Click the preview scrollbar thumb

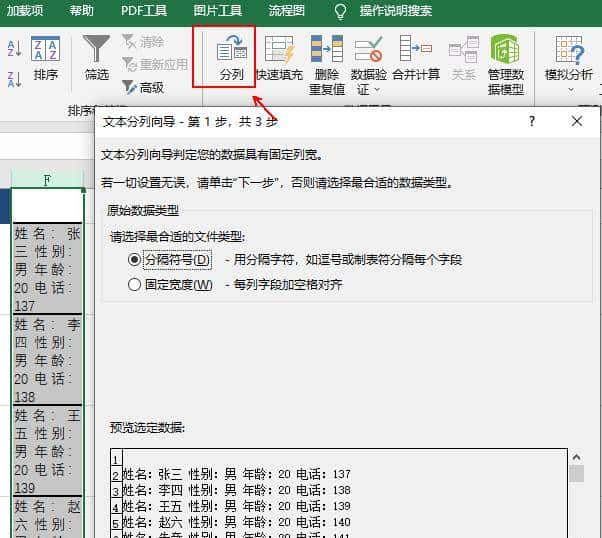(577, 473)
